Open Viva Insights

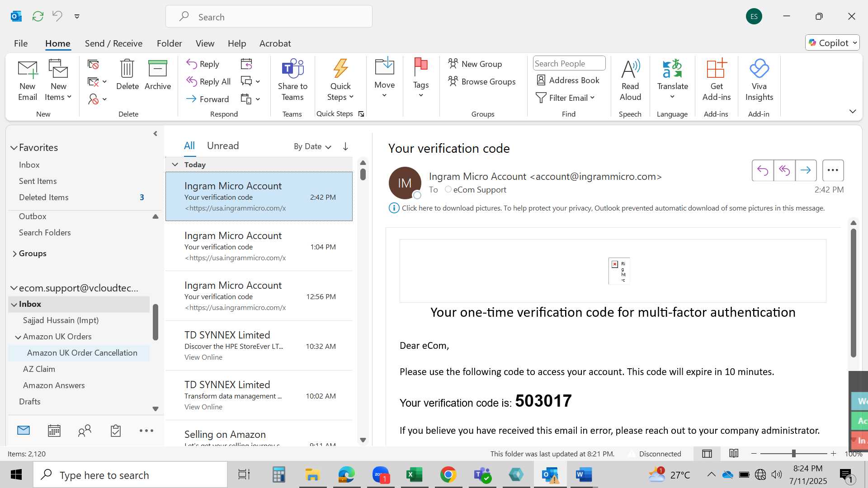click(x=759, y=80)
